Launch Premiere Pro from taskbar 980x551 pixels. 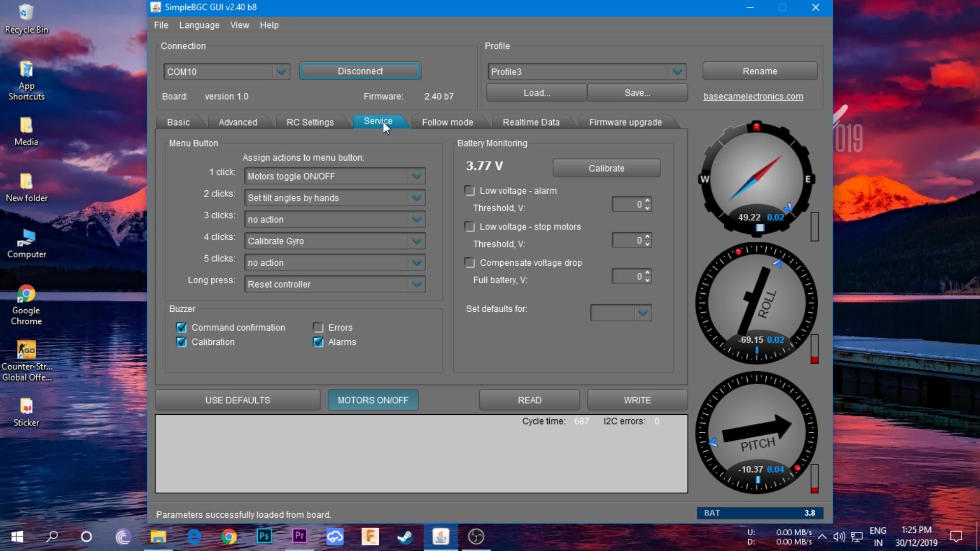tap(300, 536)
